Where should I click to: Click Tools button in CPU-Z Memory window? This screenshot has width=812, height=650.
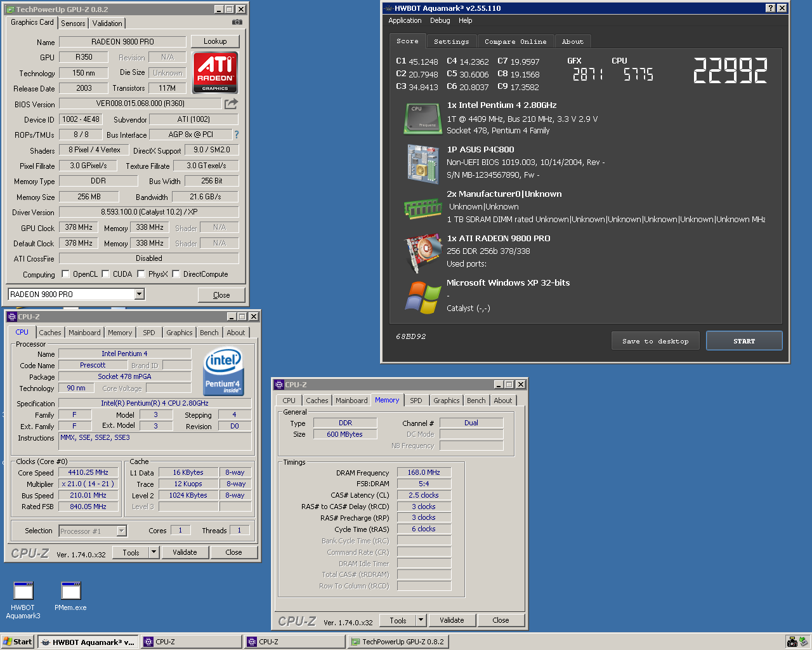point(398,620)
